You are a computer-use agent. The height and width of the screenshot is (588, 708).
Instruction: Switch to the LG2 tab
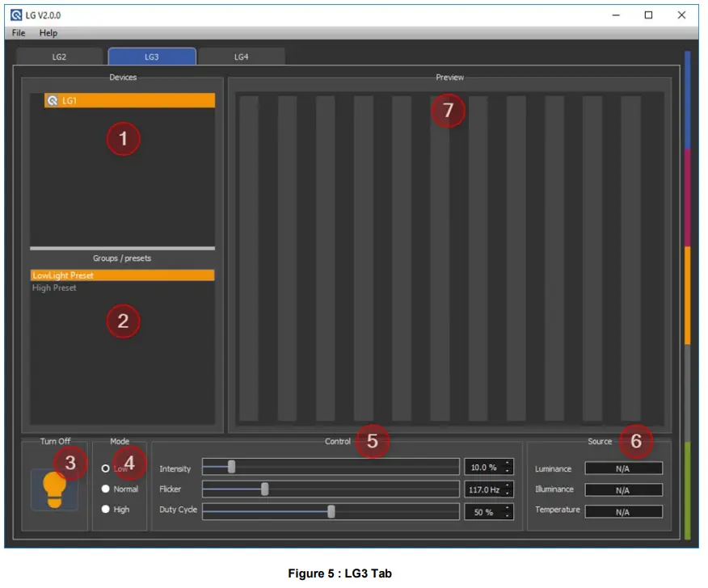tap(58, 57)
